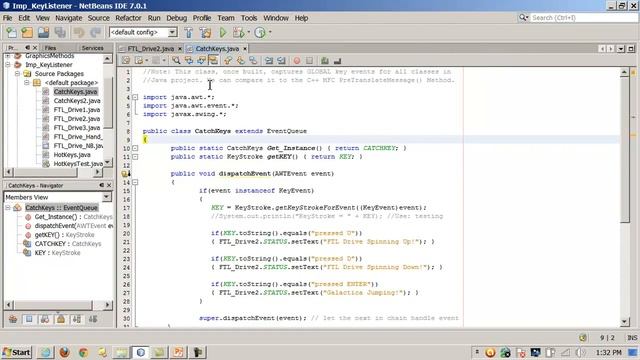Click Shift Line Left editor icon
The image size is (640, 360).
point(269,60)
